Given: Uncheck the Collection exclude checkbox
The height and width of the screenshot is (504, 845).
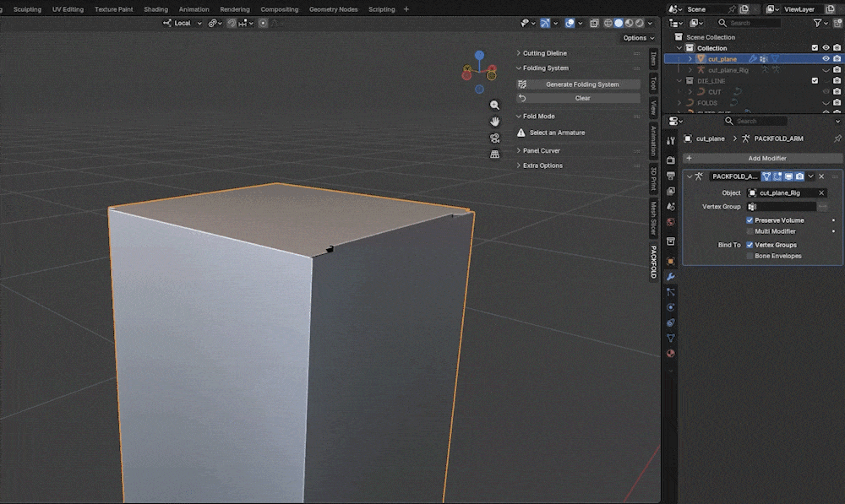Looking at the screenshot, I should tap(815, 48).
